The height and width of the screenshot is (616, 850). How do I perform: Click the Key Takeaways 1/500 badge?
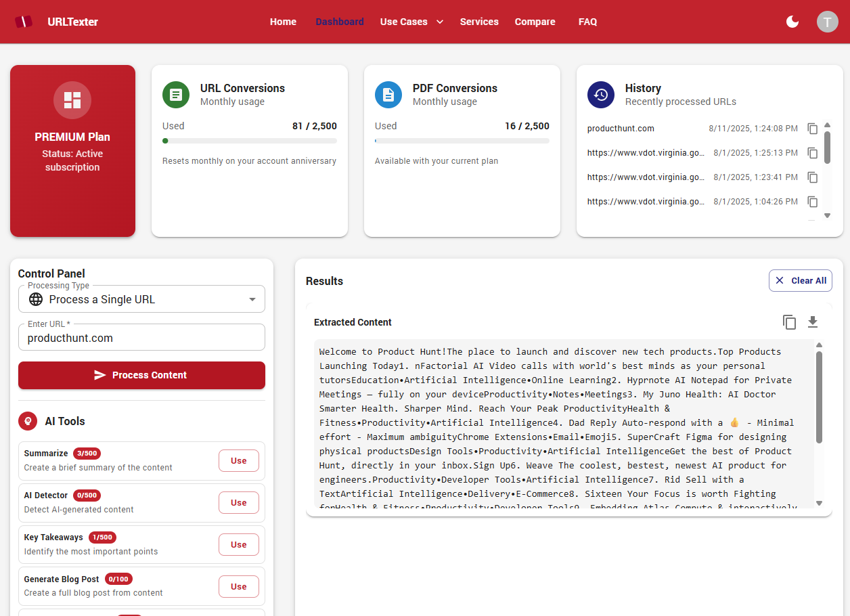[x=102, y=537]
